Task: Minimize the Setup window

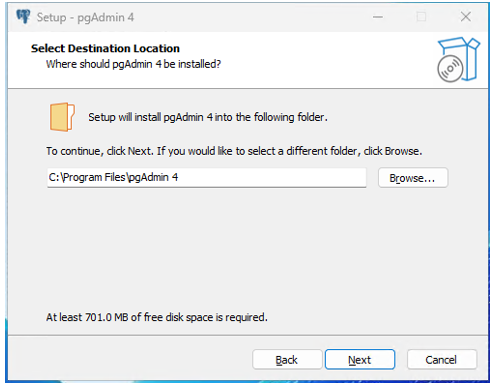Action: (378, 17)
